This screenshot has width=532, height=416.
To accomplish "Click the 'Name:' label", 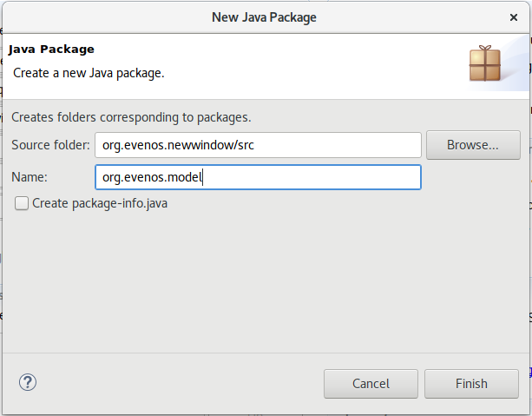I will (x=30, y=177).
